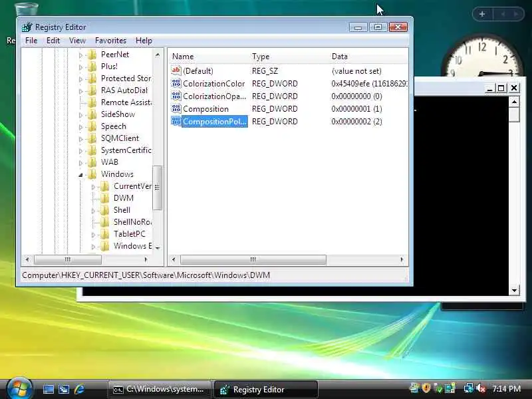532x399 pixels.
Task: Switch to C:\Windows\system... taskbar button
Action: click(160, 390)
